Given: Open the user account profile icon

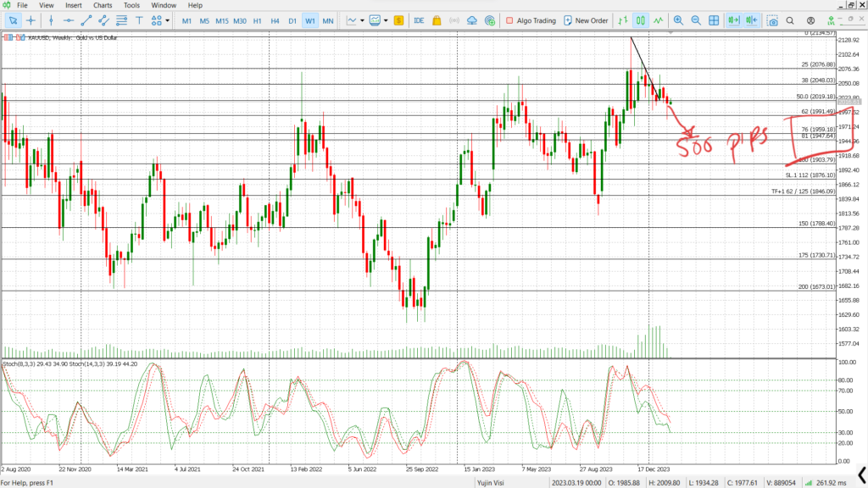Looking at the screenshot, I should (810, 20).
